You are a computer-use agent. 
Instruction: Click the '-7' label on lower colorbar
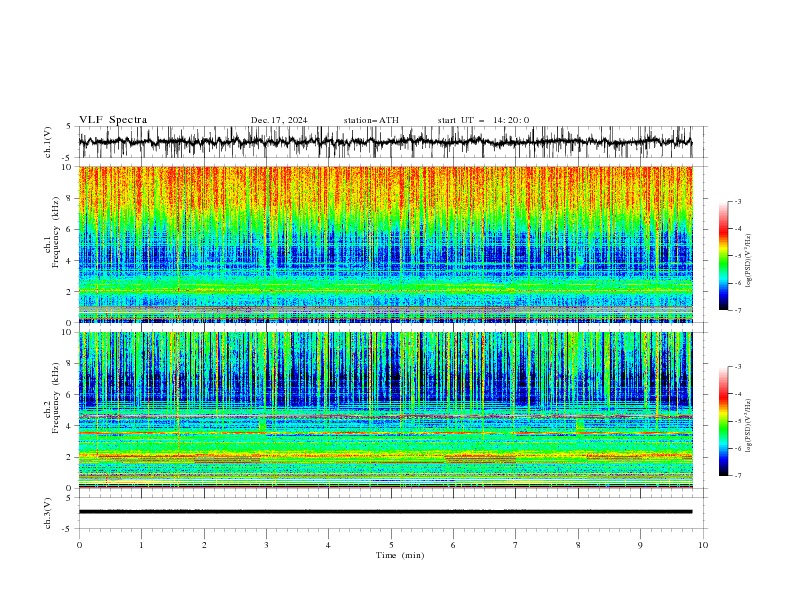click(738, 476)
